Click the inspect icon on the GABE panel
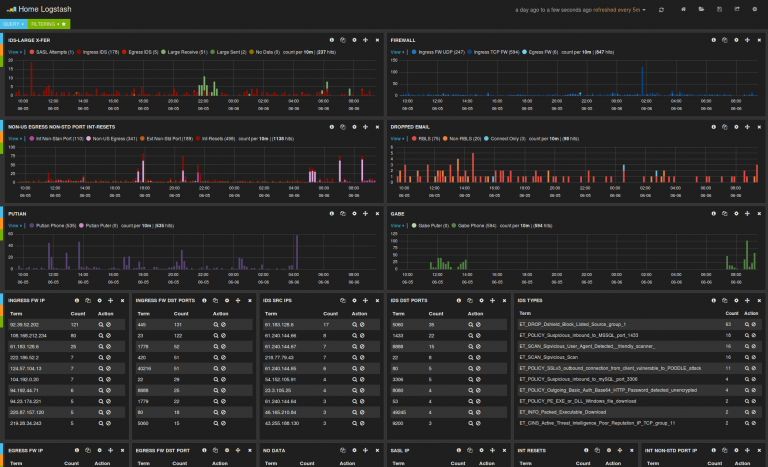 725,214
